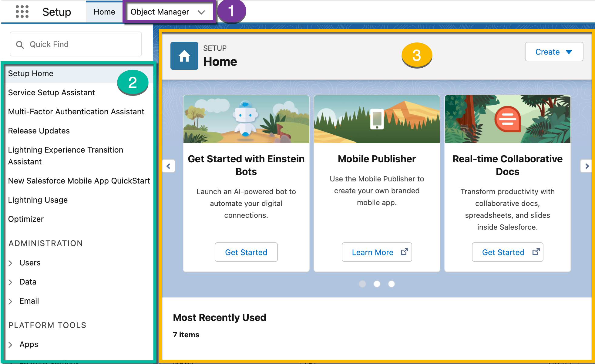Image resolution: width=595 pixels, height=364 pixels.
Task: Expand the Users administration section
Action: [x=11, y=262]
